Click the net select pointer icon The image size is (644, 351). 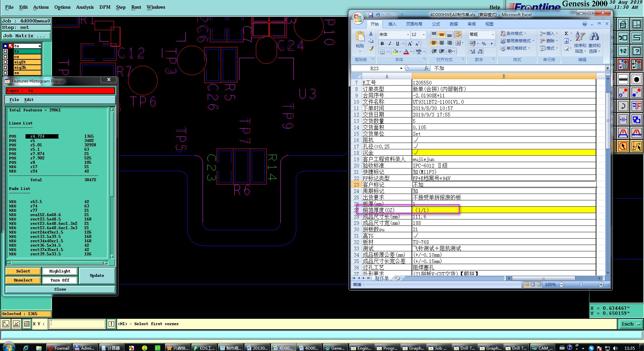[637, 146]
